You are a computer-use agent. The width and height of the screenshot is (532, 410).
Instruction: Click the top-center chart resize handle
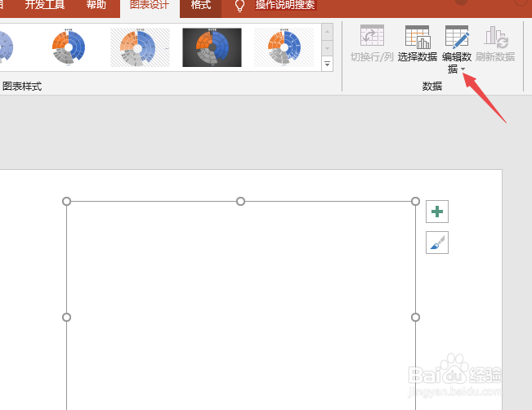click(240, 202)
